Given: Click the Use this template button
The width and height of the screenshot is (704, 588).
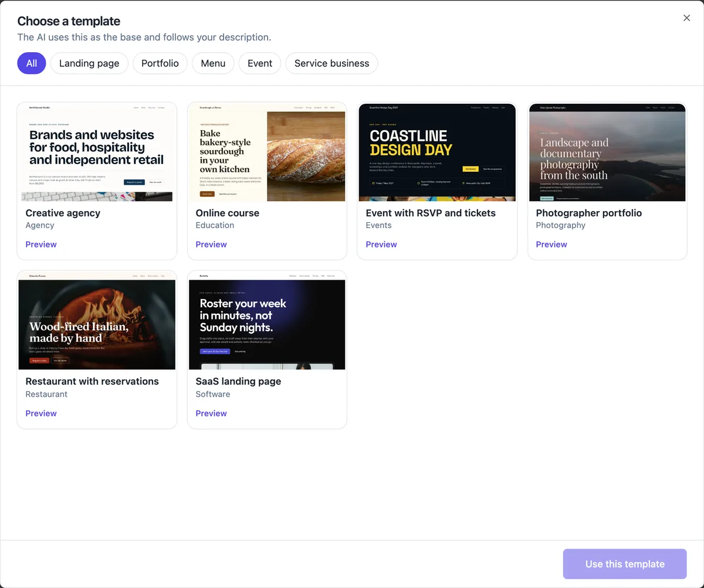Looking at the screenshot, I should point(625,564).
